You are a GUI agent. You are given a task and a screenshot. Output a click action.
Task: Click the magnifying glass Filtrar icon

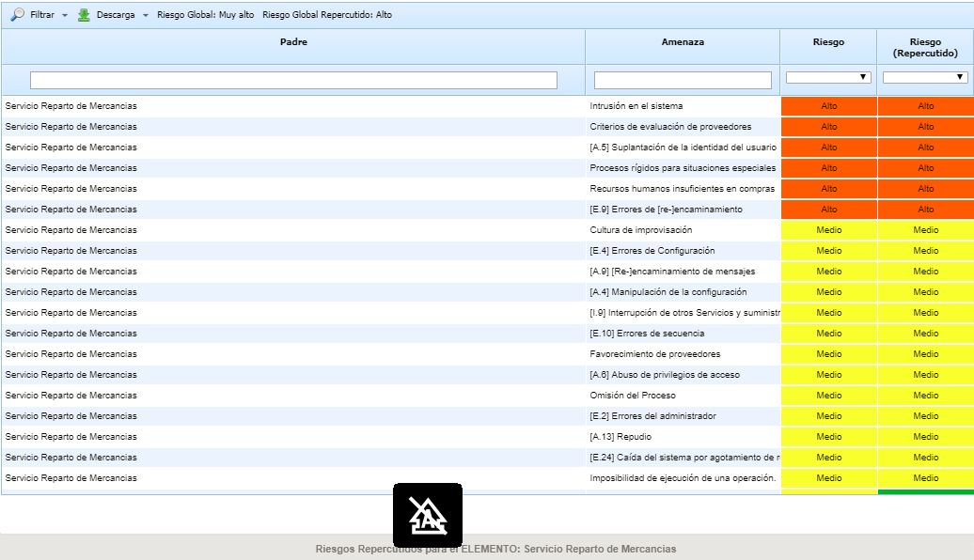click(x=17, y=15)
